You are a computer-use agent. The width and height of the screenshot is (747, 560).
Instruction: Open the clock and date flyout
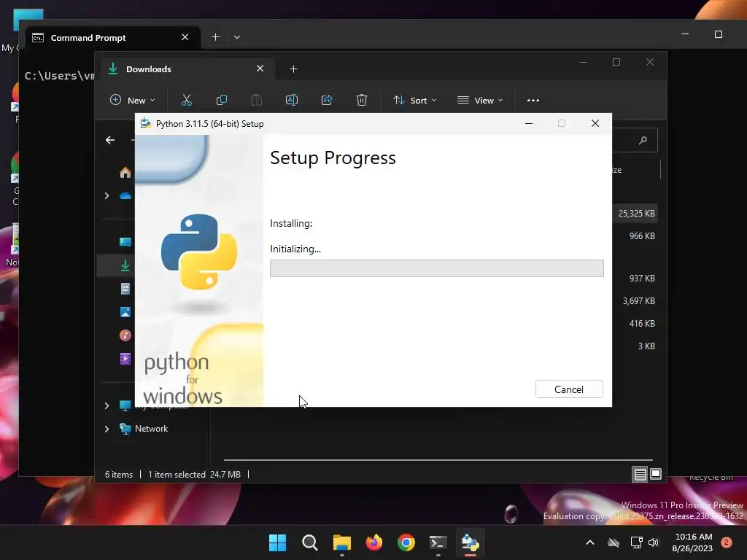pos(693,542)
